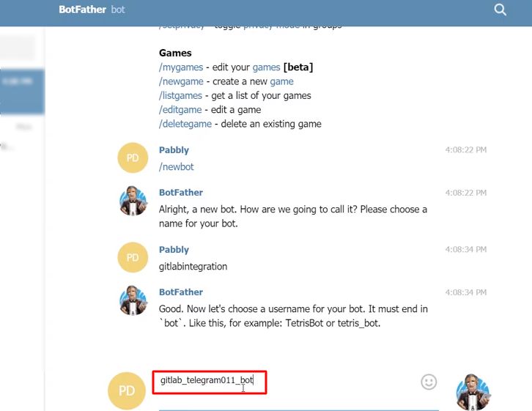The width and height of the screenshot is (532, 411).
Task: Click the 'bot' label next to BotFather title
Action: point(118,10)
